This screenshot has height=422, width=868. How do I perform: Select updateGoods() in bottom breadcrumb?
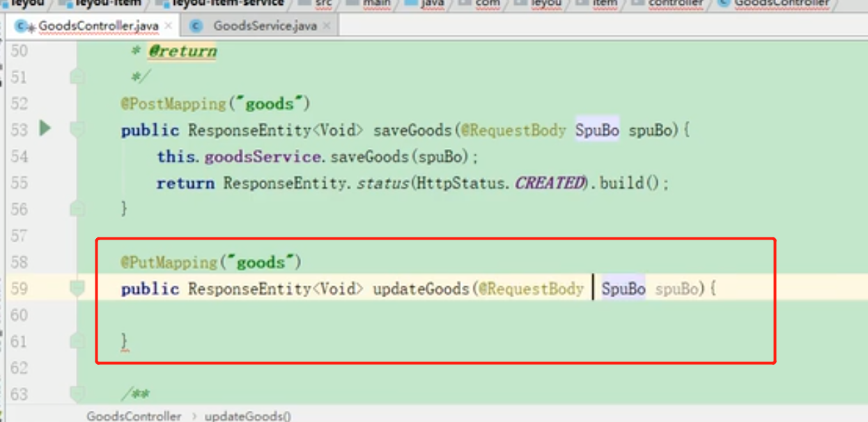(x=247, y=416)
